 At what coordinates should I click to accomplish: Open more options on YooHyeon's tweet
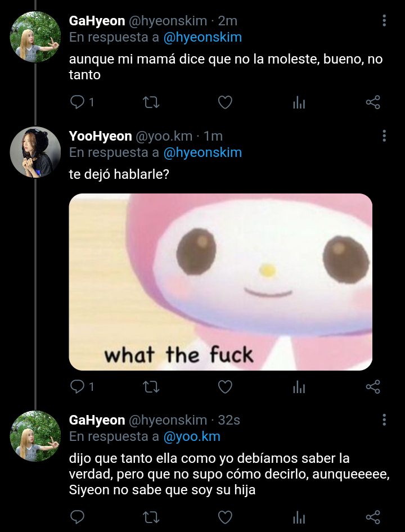[384, 136]
